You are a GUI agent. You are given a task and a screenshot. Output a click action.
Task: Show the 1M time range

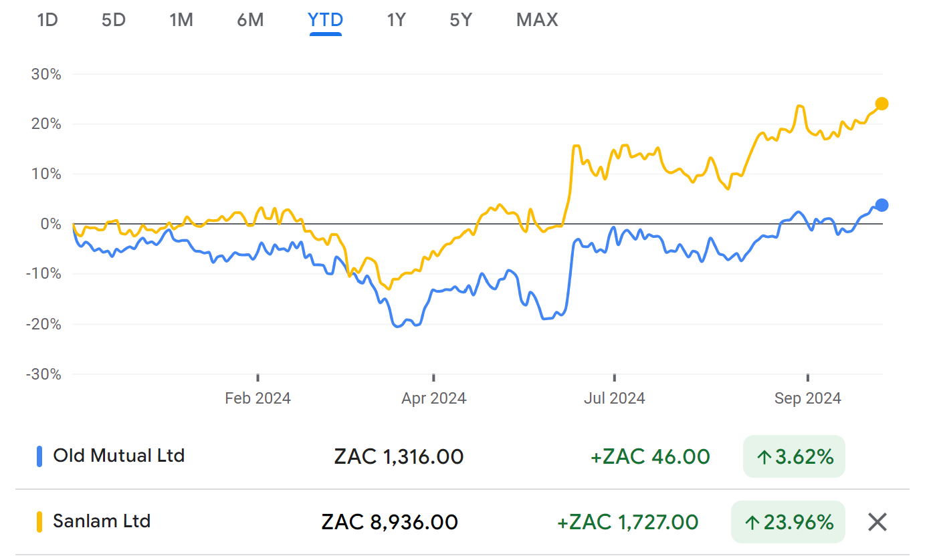(181, 20)
